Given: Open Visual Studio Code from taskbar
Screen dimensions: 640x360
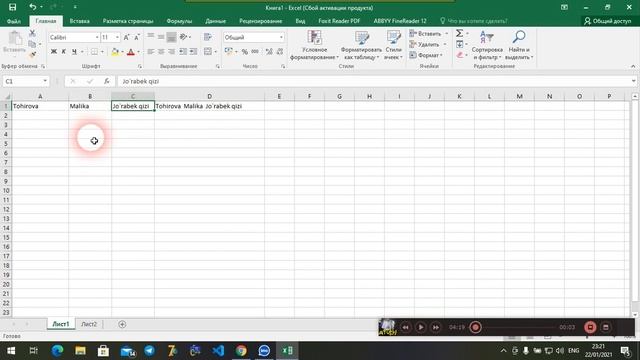Looking at the screenshot, I should coord(218,351).
